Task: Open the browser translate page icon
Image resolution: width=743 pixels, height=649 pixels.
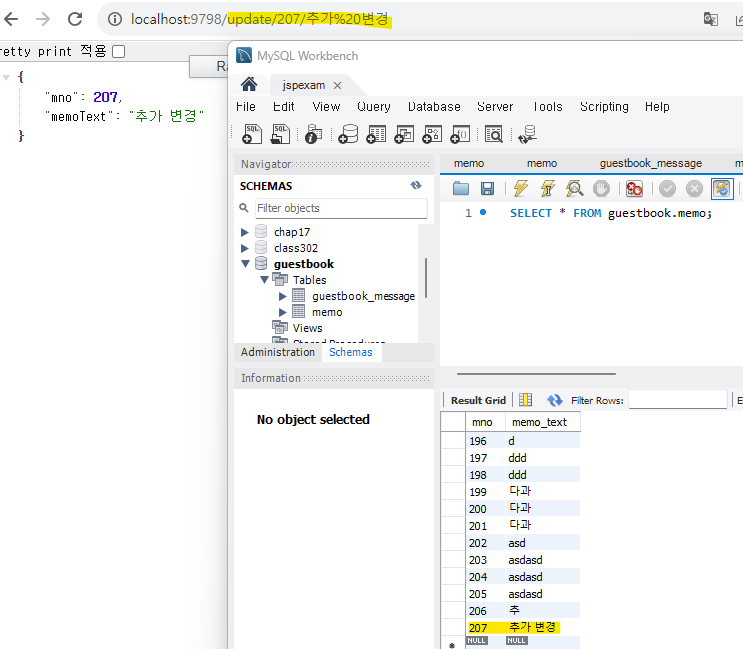Action: (x=710, y=19)
